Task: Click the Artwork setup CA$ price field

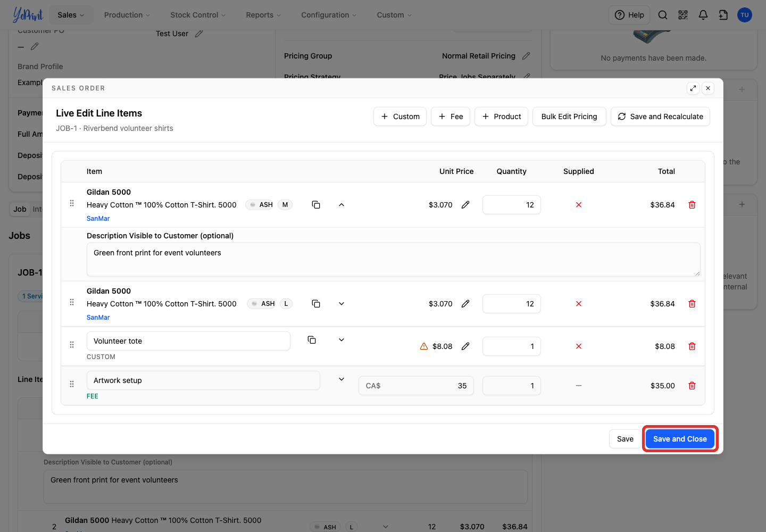Action: [x=416, y=386]
